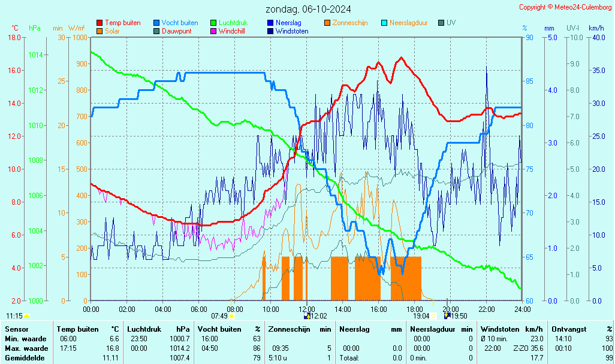
Task: Click the chart title zondag, 06-10-2024
Action: point(309,9)
